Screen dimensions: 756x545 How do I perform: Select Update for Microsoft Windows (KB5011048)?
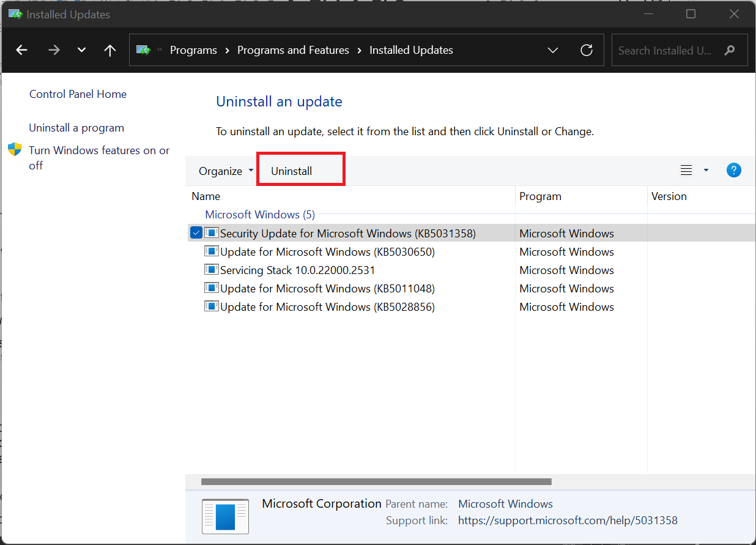click(327, 288)
